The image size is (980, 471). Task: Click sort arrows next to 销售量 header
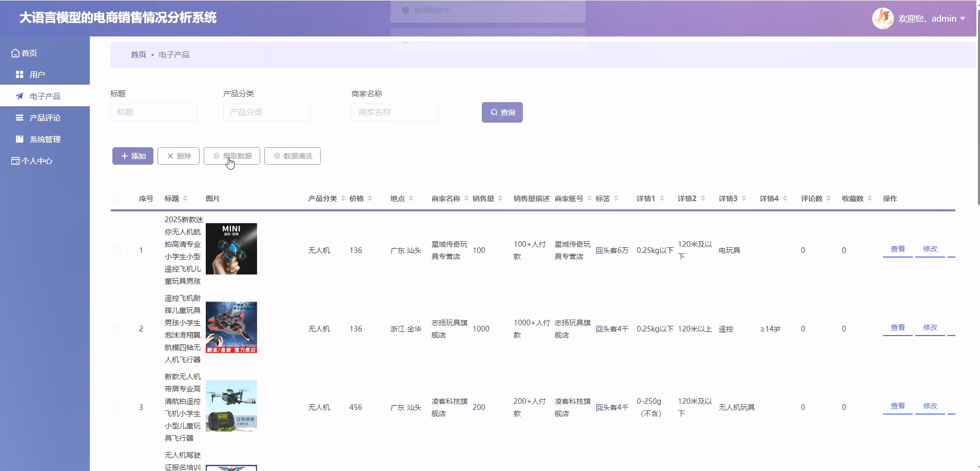pos(500,199)
